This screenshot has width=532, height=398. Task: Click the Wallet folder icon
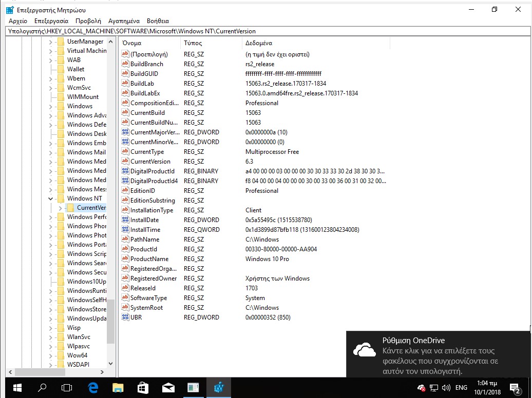point(61,69)
